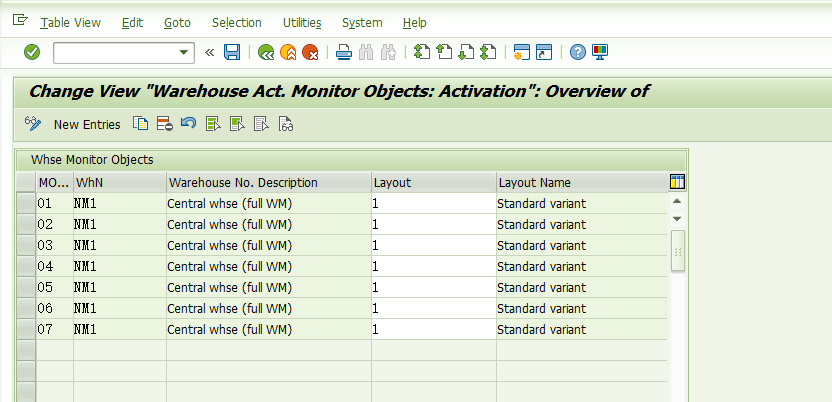Go to Previous Page icon
This screenshot has height=402, width=832.
tap(444, 52)
